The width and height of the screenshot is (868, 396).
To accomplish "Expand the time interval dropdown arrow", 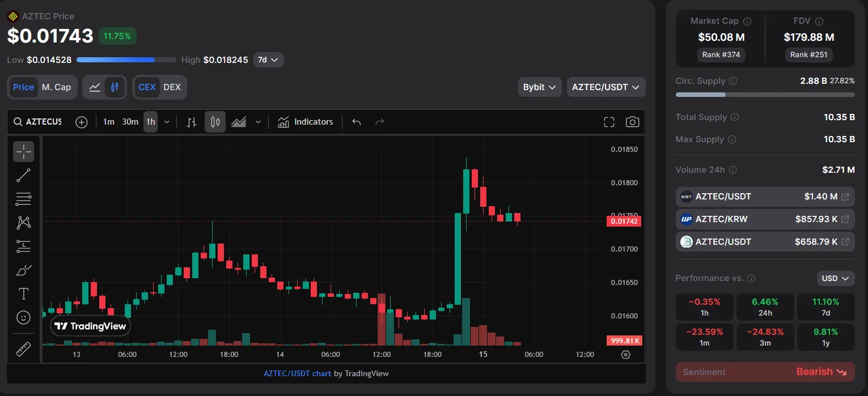I will point(167,122).
